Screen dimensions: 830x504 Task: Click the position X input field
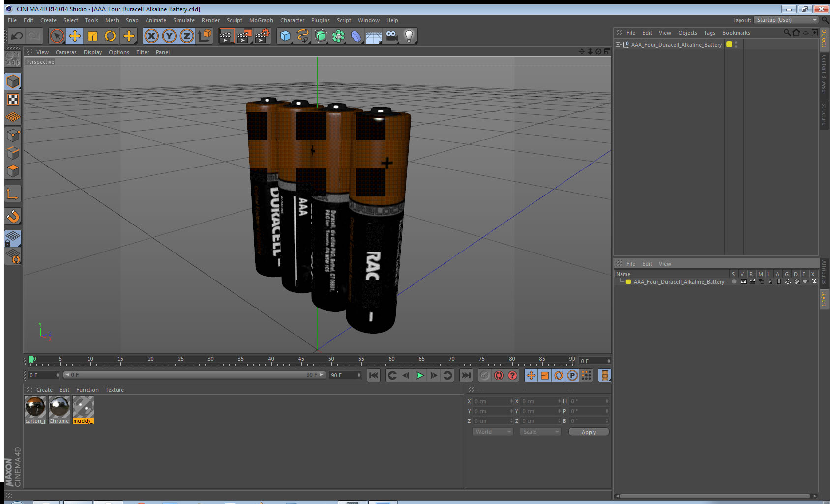pyautogui.click(x=492, y=401)
